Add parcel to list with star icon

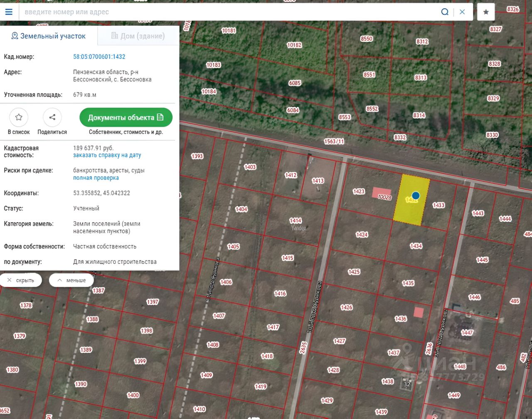click(19, 118)
